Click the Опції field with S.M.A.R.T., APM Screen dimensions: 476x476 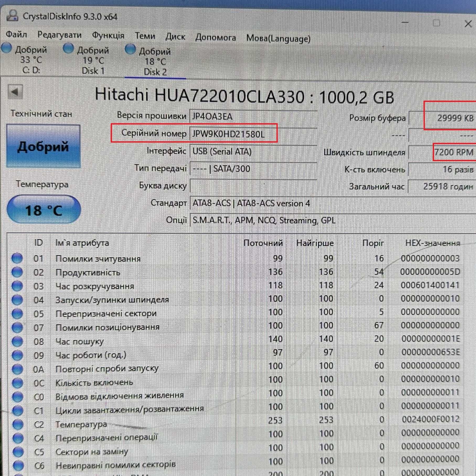click(x=333, y=220)
